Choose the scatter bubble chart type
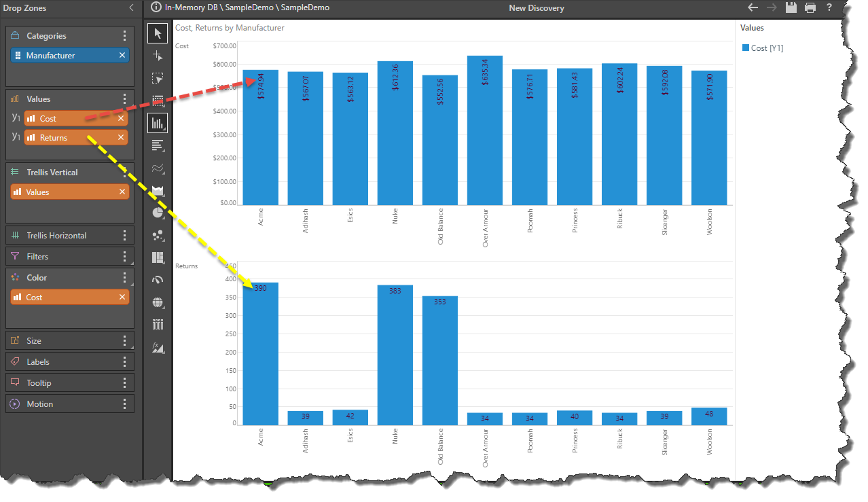 pyautogui.click(x=158, y=235)
